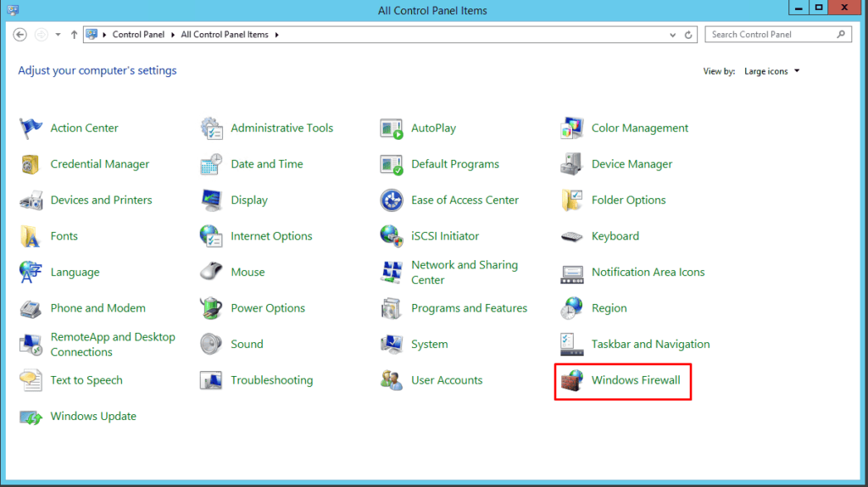Open the Action Center flag icon
Viewport: 868px width, 487px height.
[x=31, y=129]
